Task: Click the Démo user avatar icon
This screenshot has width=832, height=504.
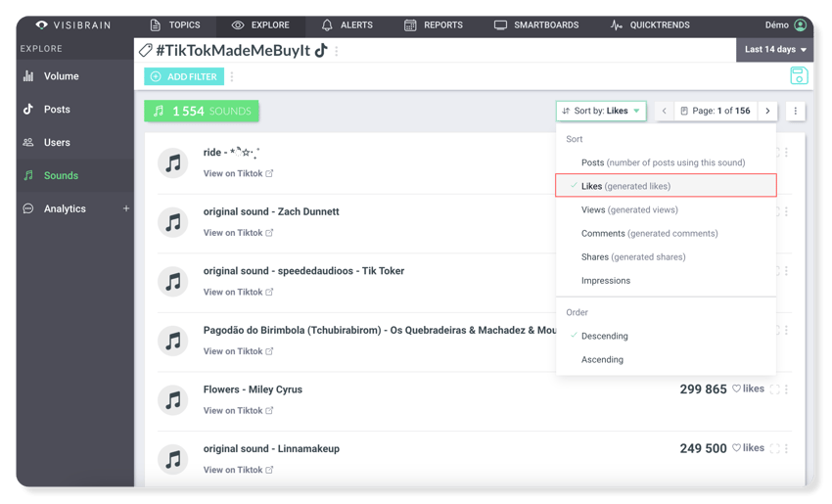Action: (800, 24)
